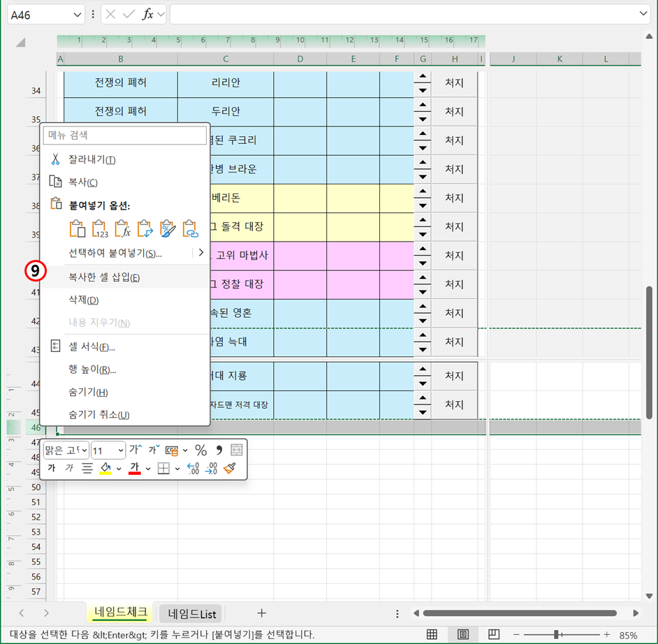
Task: Open the Name Box dropdown
Action: coord(78,15)
